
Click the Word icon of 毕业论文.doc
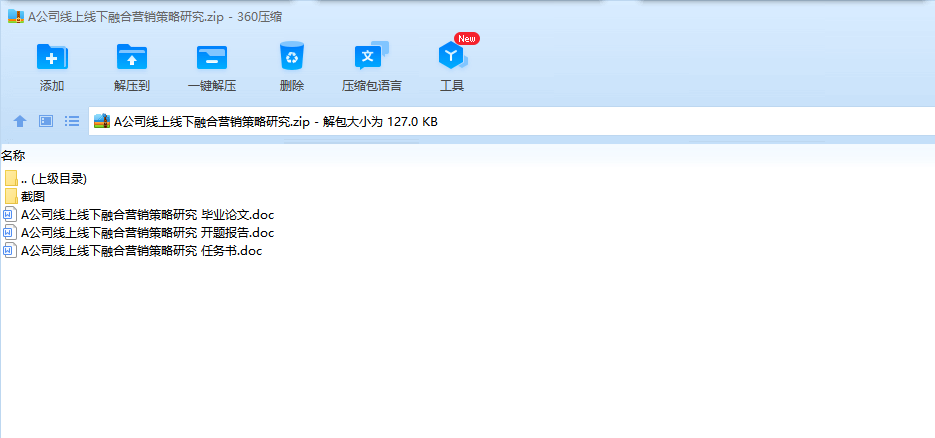pos(11,215)
